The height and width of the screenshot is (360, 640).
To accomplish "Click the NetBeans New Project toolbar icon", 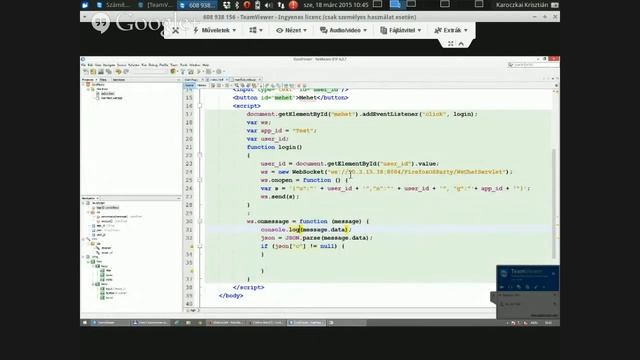I will coord(93,71).
